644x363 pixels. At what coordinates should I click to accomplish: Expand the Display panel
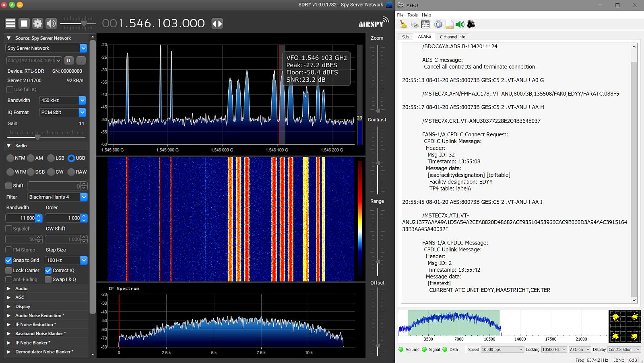9,306
